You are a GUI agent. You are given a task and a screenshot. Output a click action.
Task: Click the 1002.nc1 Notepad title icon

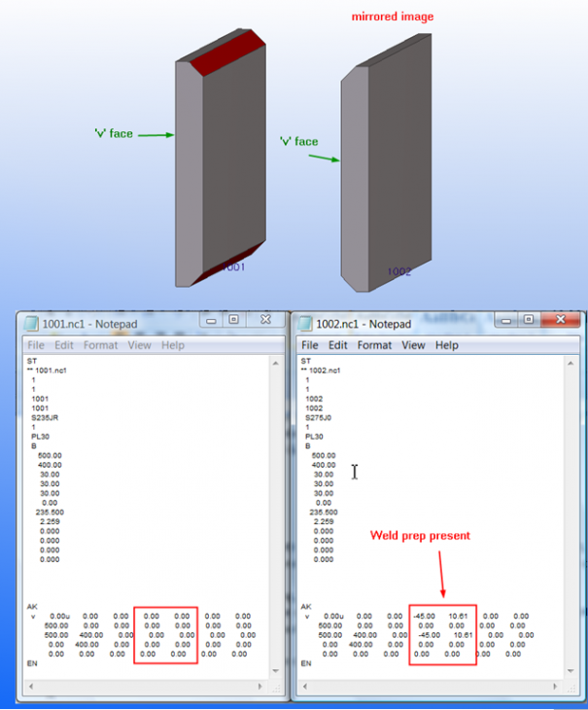coord(305,324)
